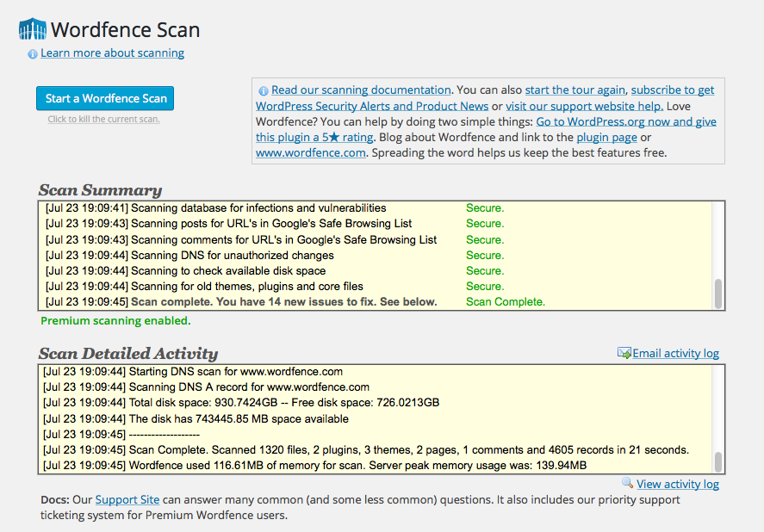764x532 pixels.
Task: Open visit our support website help link
Action: pyautogui.click(x=584, y=106)
